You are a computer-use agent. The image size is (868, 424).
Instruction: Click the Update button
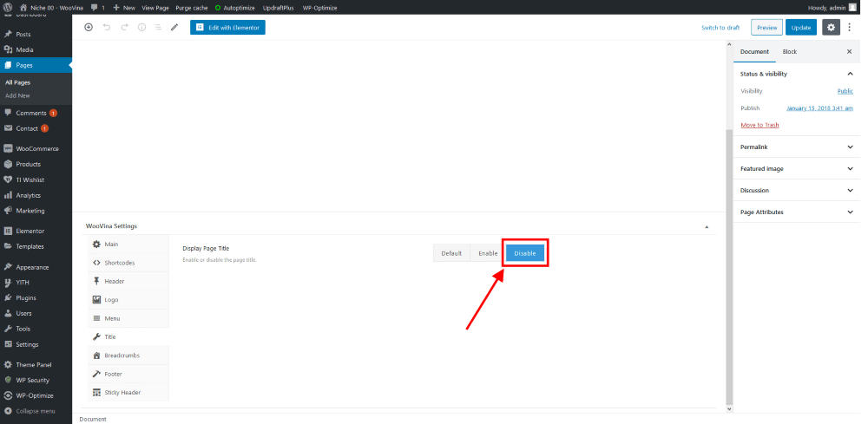point(801,28)
